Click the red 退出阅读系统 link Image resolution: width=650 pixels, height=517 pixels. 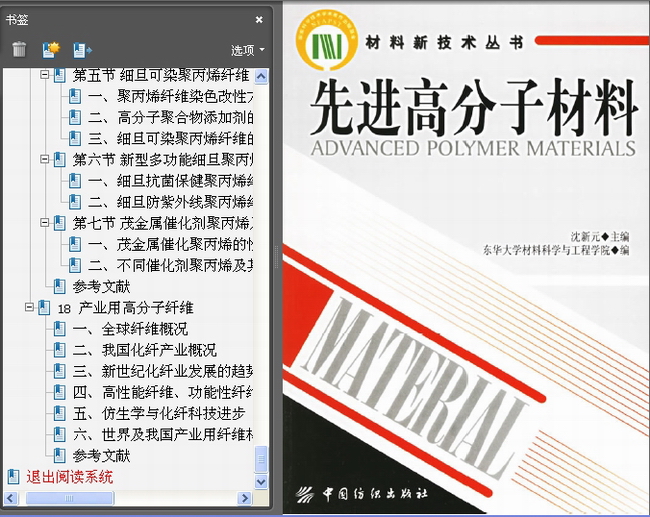coord(69,477)
